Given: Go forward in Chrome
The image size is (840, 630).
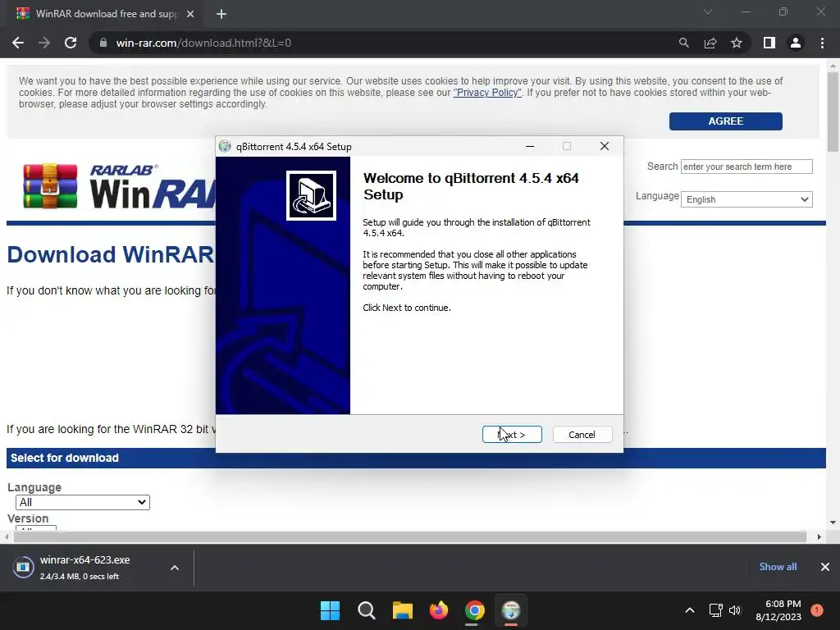Looking at the screenshot, I should click(44, 43).
